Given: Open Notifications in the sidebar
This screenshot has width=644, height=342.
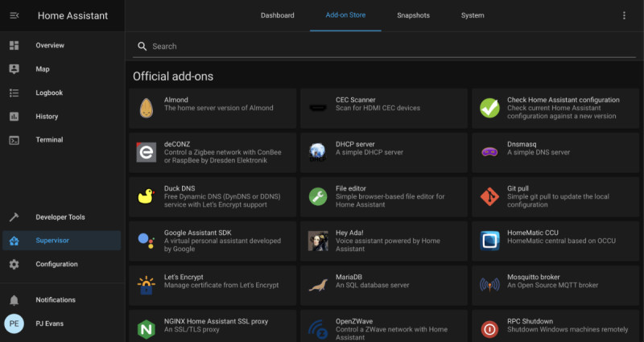Looking at the screenshot, I should pos(62,300).
